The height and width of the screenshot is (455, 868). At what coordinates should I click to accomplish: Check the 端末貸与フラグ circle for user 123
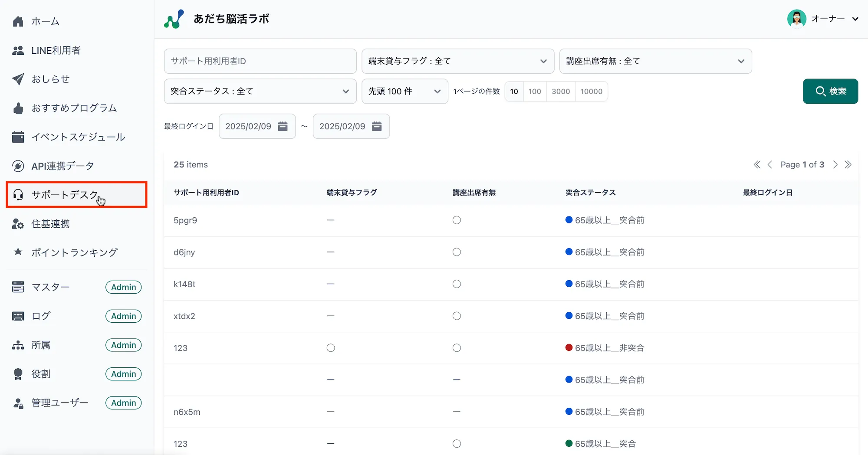click(331, 347)
